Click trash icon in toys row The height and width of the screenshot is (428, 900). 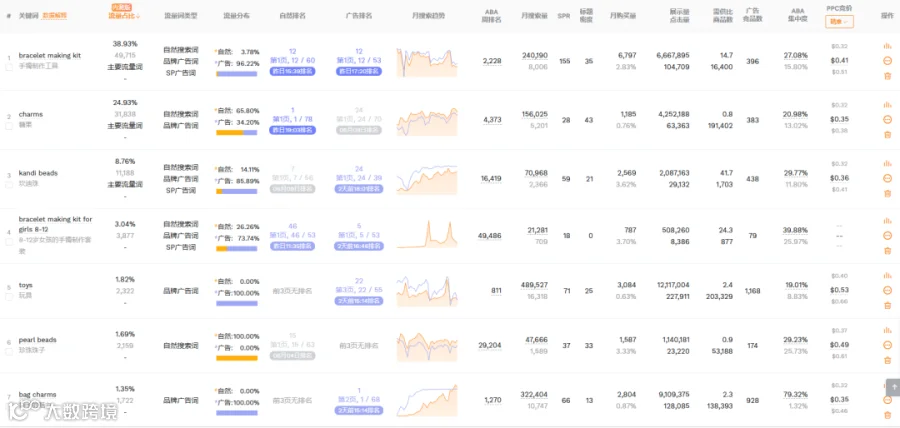(887, 306)
